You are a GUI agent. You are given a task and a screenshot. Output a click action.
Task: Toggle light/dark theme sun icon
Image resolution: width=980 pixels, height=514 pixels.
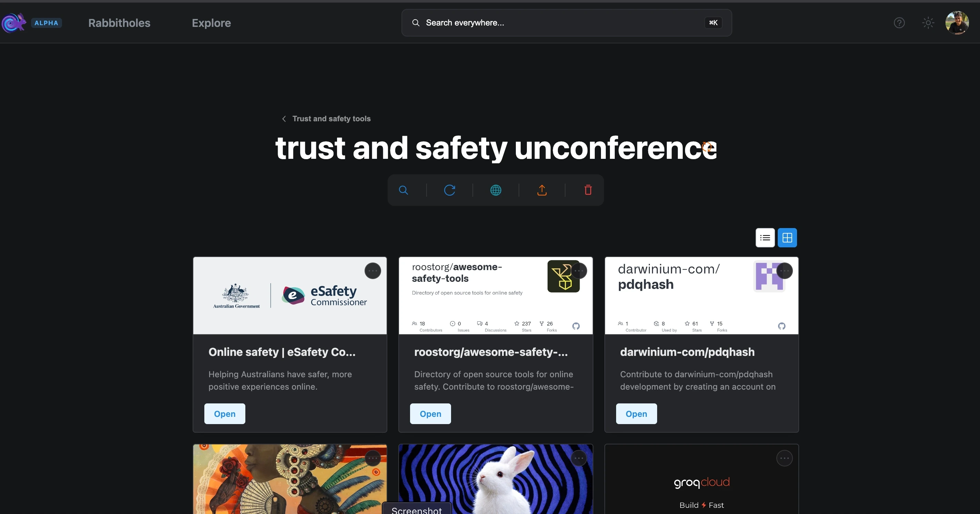coord(928,23)
